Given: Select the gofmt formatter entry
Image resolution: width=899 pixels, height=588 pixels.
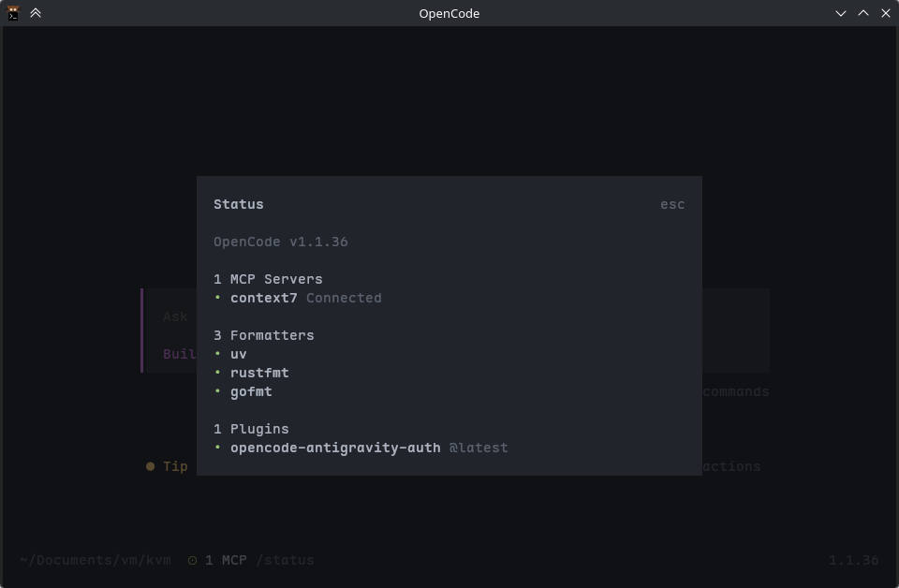Looking at the screenshot, I should click(x=251, y=392).
